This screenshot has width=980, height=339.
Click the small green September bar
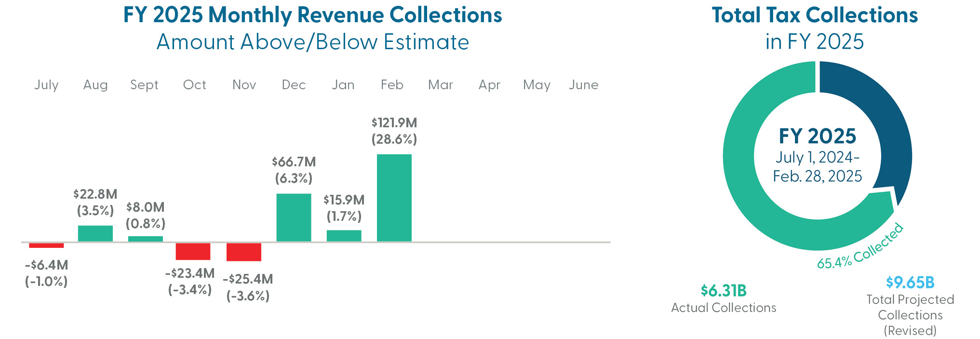coord(146,239)
